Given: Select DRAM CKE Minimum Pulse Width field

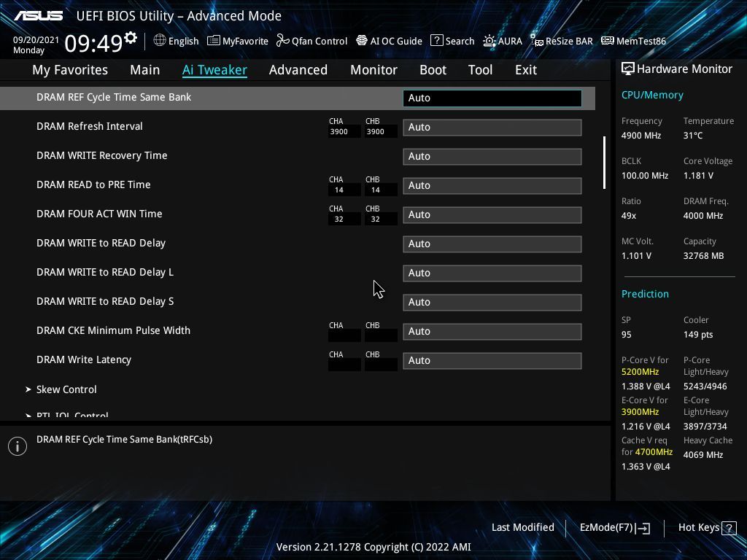Looking at the screenshot, I should tap(492, 332).
